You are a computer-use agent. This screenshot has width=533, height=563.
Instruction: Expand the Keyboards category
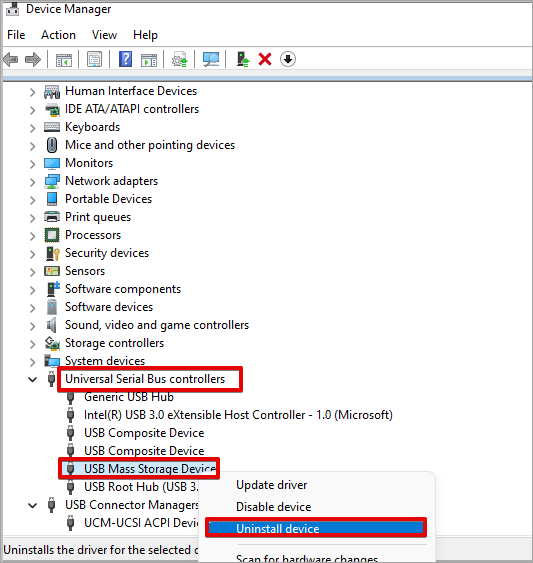(x=32, y=128)
